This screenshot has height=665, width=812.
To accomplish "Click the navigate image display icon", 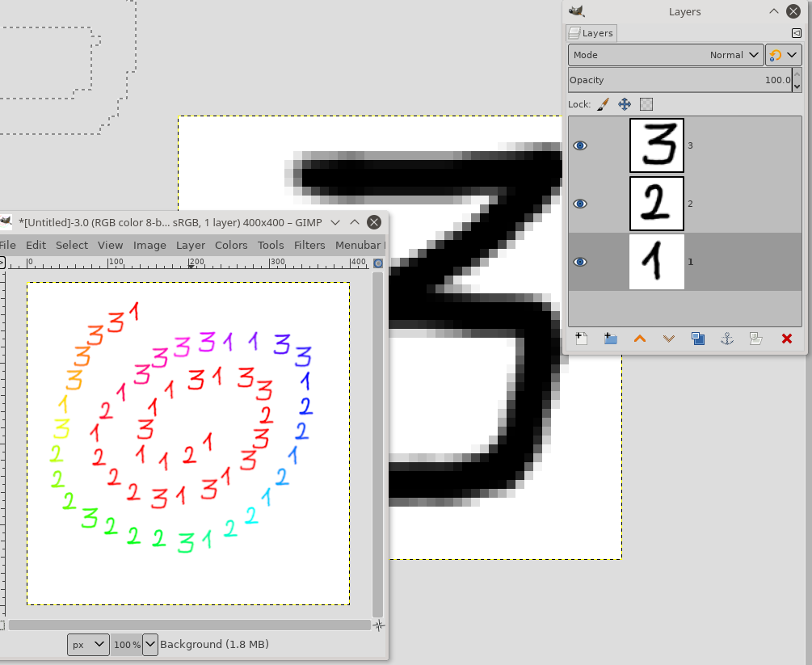I will [x=379, y=625].
